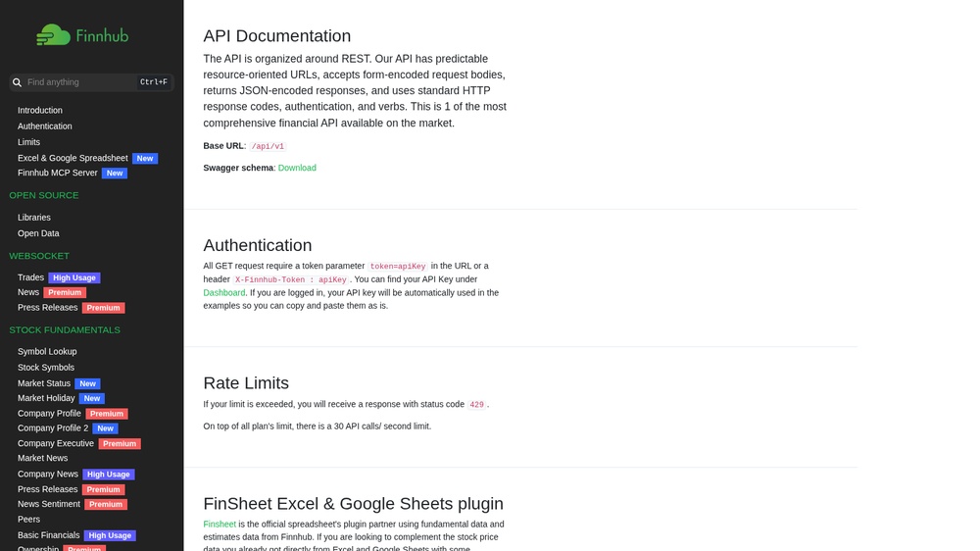Click the token=apiKey code snippet
This screenshot has height=551, width=980.
398,267
